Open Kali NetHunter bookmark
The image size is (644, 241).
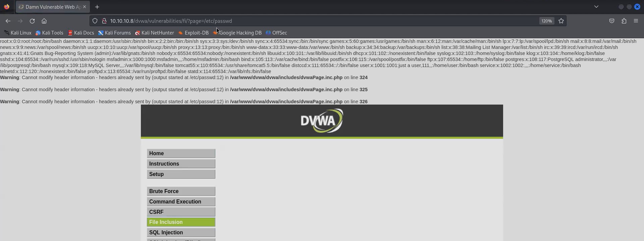coord(154,33)
